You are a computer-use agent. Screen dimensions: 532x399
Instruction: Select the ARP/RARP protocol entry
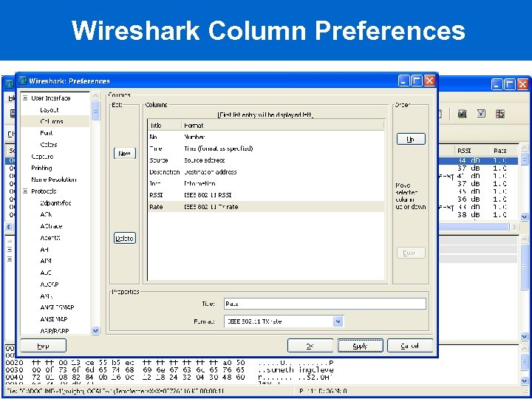point(55,331)
